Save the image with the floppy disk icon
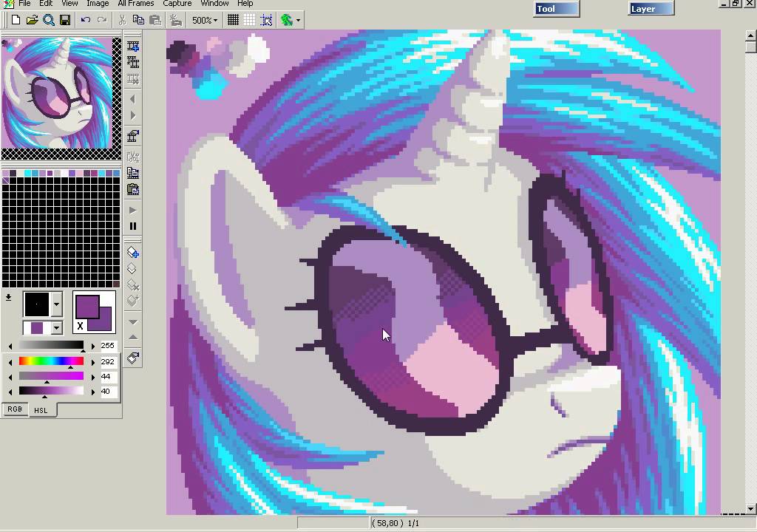Viewport: 757px width, 532px height. tap(65, 20)
